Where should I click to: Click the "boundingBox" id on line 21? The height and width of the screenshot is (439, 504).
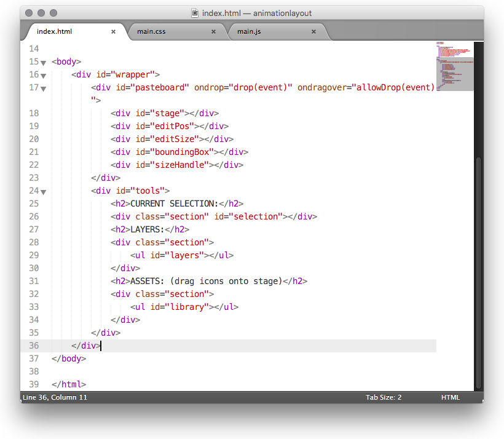182,152
